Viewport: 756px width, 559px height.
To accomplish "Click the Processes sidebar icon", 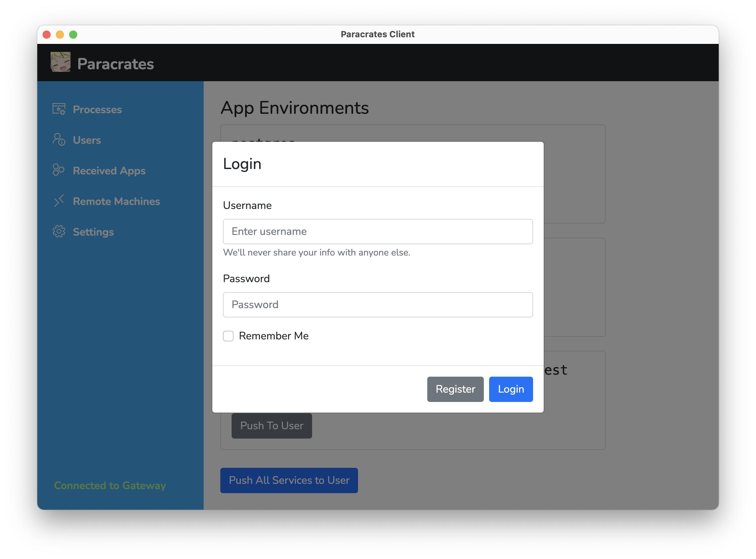I will pyautogui.click(x=59, y=109).
